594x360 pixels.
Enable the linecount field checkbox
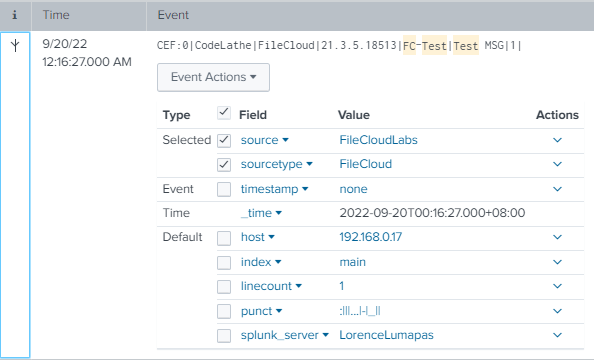pos(224,287)
